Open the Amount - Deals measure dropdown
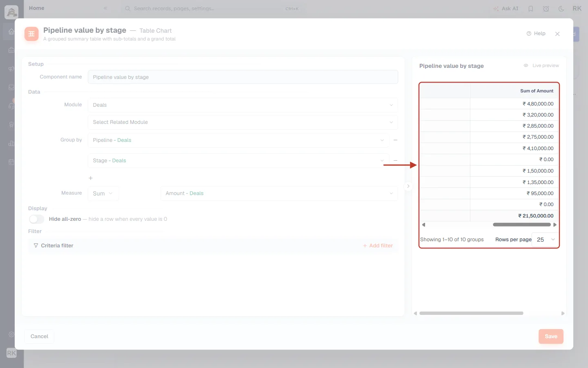 tap(279, 193)
